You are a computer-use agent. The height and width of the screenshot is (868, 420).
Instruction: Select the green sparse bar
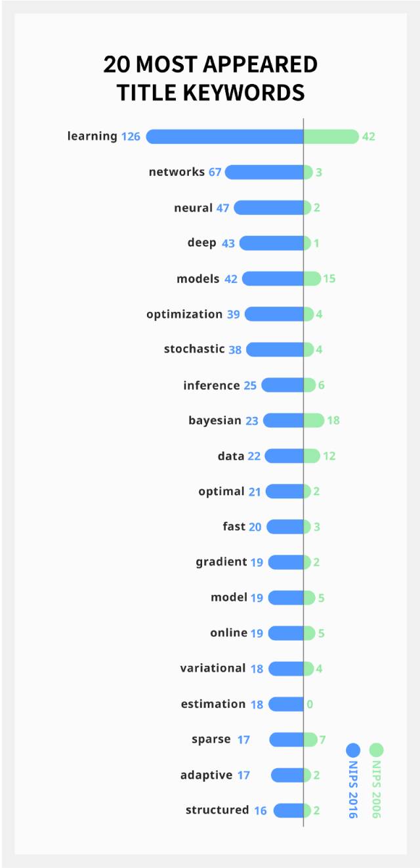tap(310, 739)
